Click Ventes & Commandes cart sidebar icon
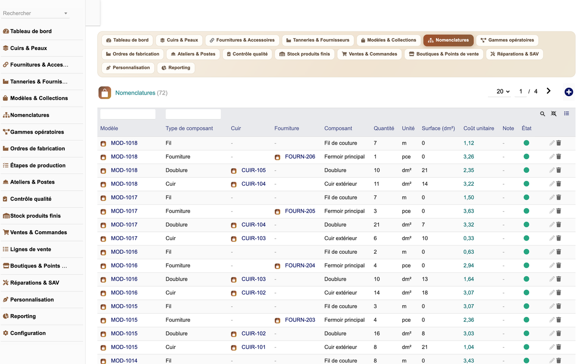Viewport: 588px width, 364px height. (6, 233)
